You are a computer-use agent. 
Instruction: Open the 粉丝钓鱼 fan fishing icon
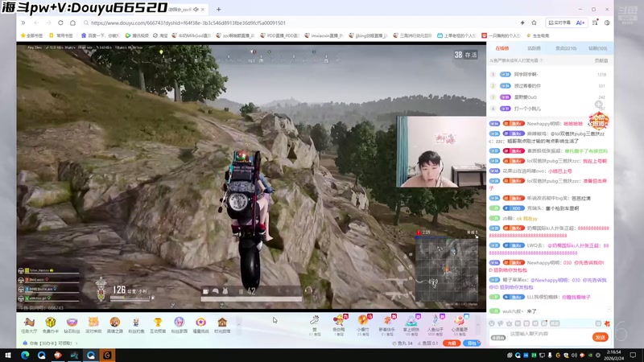tap(136, 324)
